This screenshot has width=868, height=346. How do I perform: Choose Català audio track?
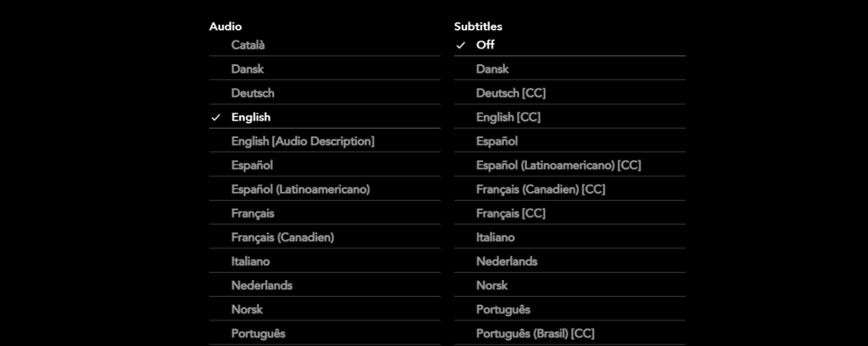click(325, 45)
